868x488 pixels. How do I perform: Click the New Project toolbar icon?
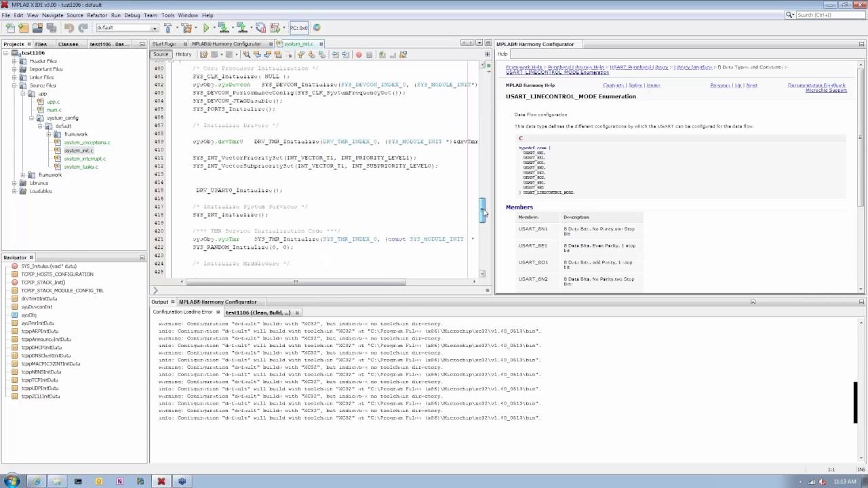point(24,28)
